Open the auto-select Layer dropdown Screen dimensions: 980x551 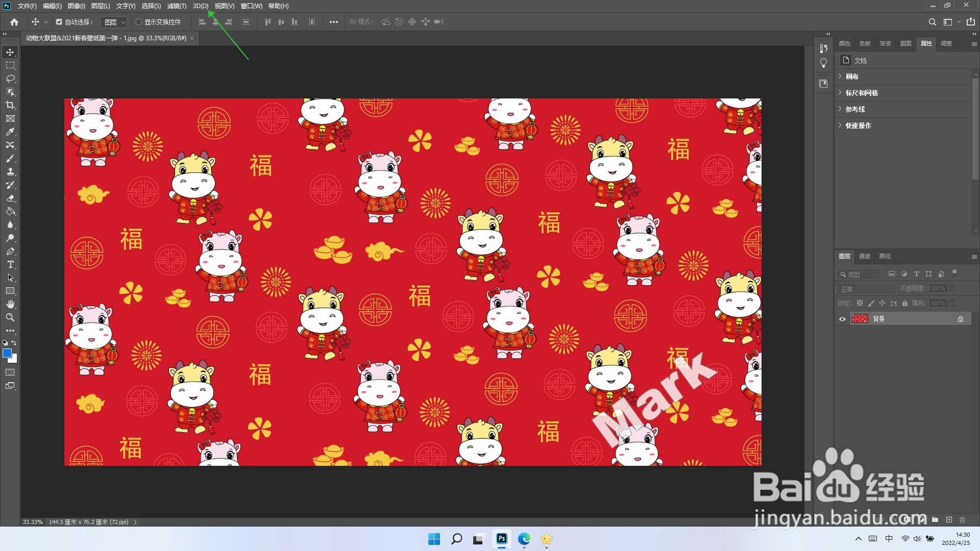(114, 22)
